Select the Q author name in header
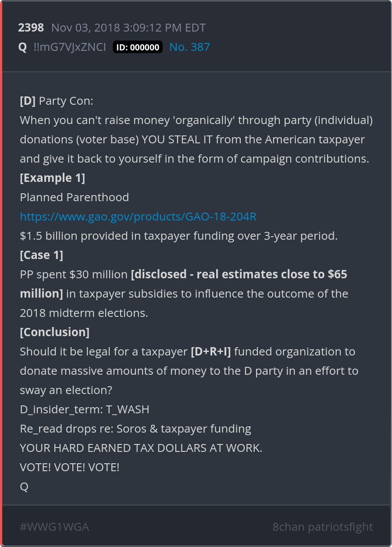This screenshot has height=547, width=392. (22, 47)
